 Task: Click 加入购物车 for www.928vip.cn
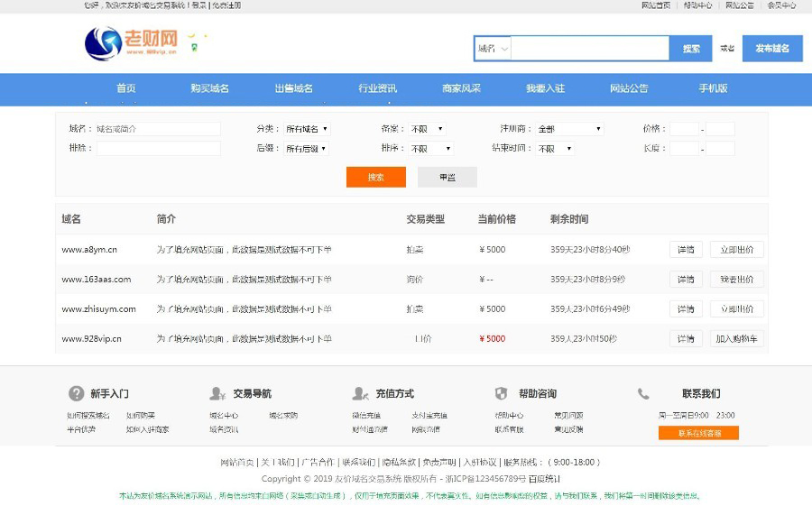(x=737, y=339)
